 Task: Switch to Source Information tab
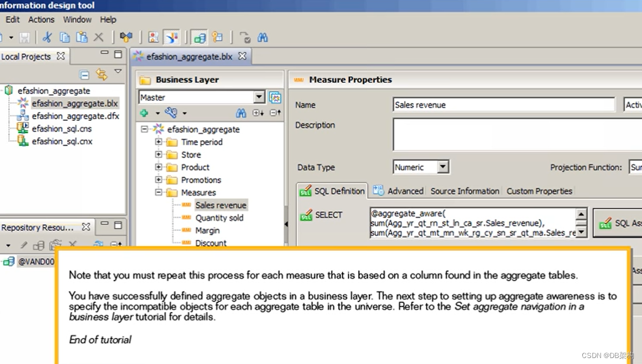(465, 191)
